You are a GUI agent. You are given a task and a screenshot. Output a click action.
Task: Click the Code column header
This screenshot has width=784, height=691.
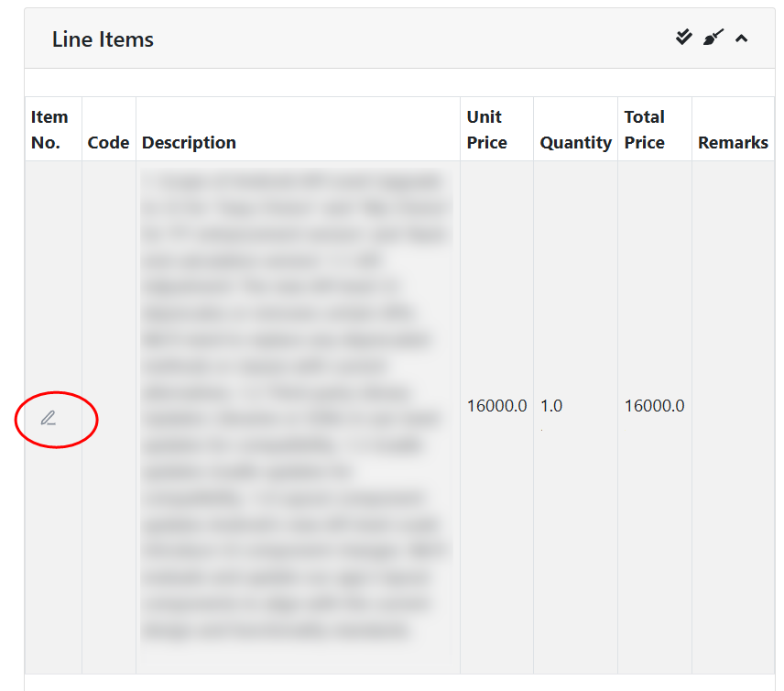click(108, 142)
